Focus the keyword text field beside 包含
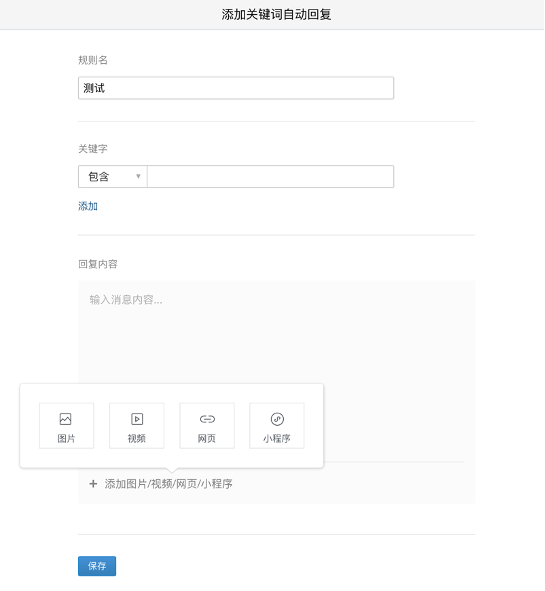 (x=270, y=177)
